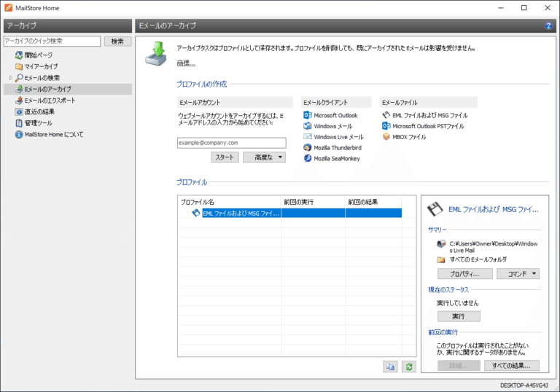The width and height of the screenshot is (560, 392).
Task: Click the Mozilla SeaMonkey icon
Action: coord(308,158)
